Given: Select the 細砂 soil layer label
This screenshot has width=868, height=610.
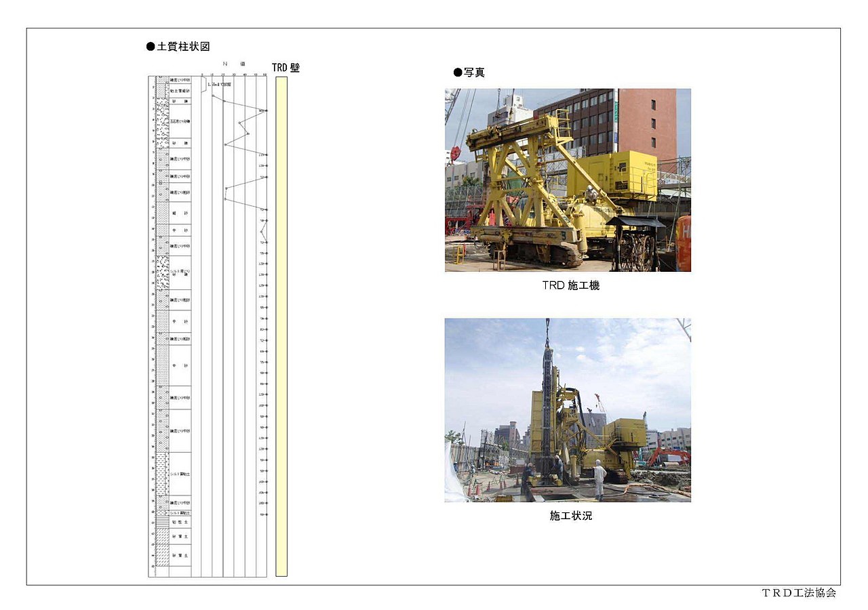Looking at the screenshot, I should coord(180,213).
